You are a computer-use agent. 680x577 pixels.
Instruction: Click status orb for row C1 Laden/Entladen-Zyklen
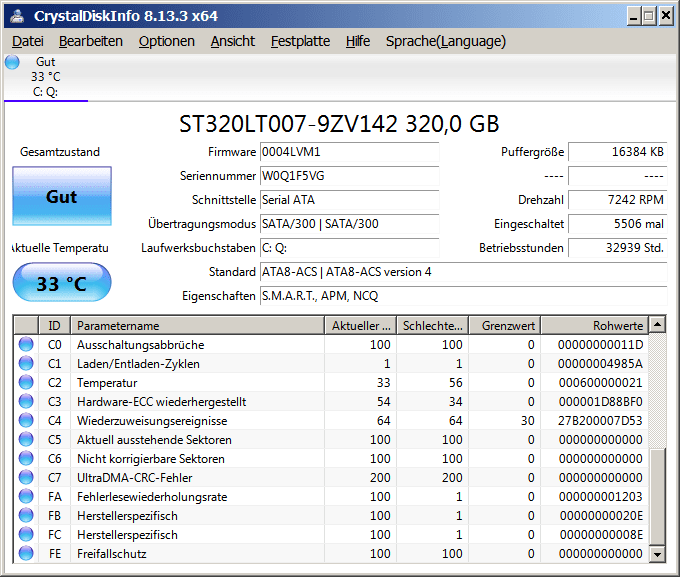tap(26, 364)
